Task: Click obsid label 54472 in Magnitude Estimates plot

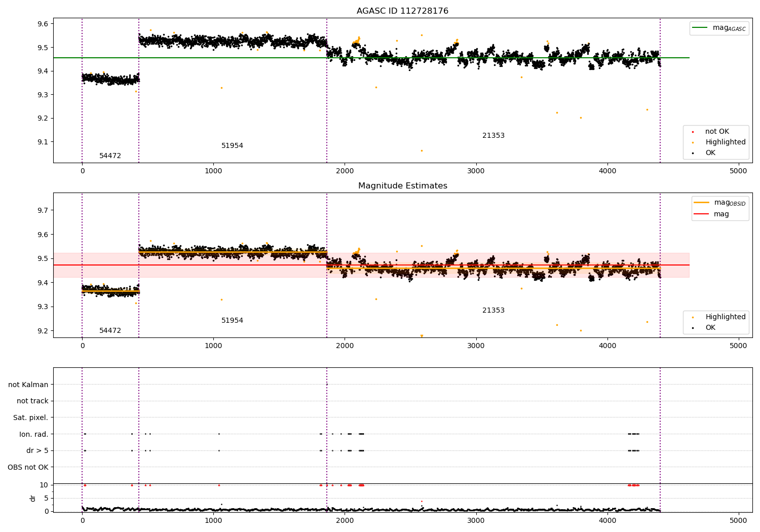Action: pos(110,331)
